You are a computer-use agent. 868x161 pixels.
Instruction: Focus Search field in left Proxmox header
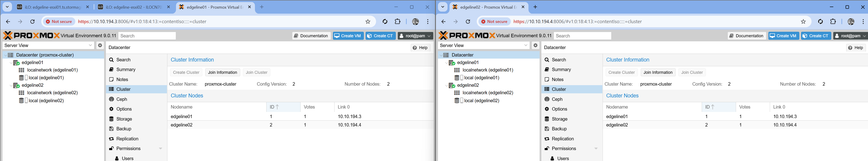point(147,36)
